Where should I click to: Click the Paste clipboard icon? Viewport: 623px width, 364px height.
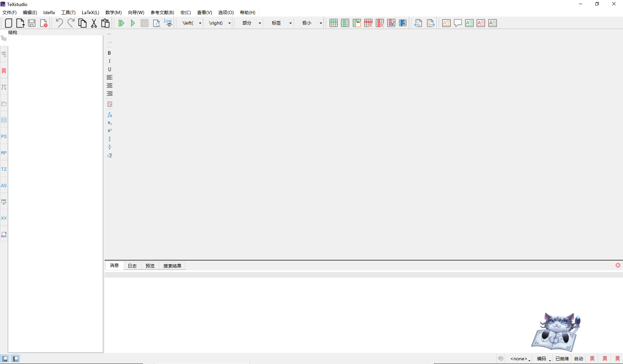click(105, 23)
